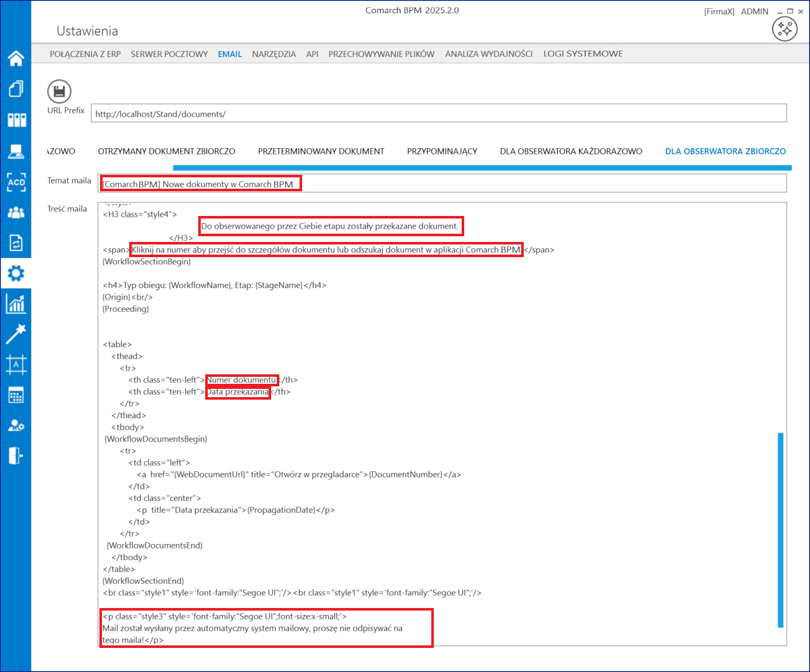Click the Treść maila vertical scrollbar
The width and height of the screenshot is (810, 672).
(781, 530)
